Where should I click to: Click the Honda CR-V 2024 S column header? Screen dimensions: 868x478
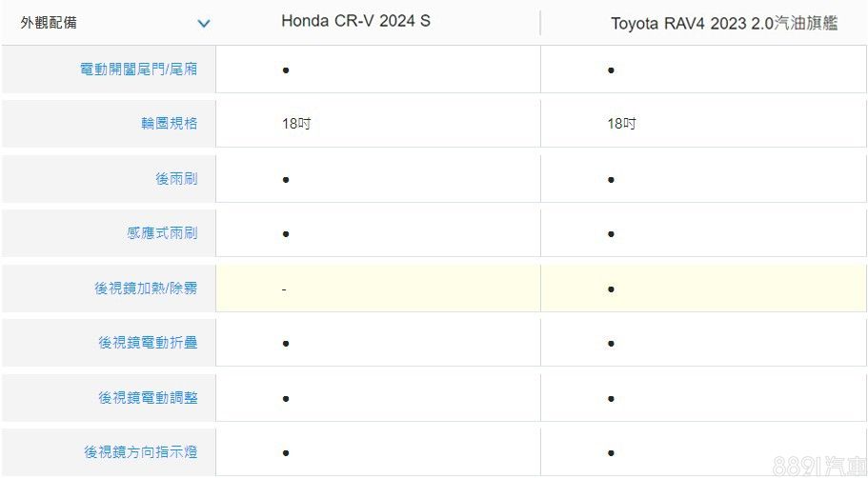coord(355,21)
